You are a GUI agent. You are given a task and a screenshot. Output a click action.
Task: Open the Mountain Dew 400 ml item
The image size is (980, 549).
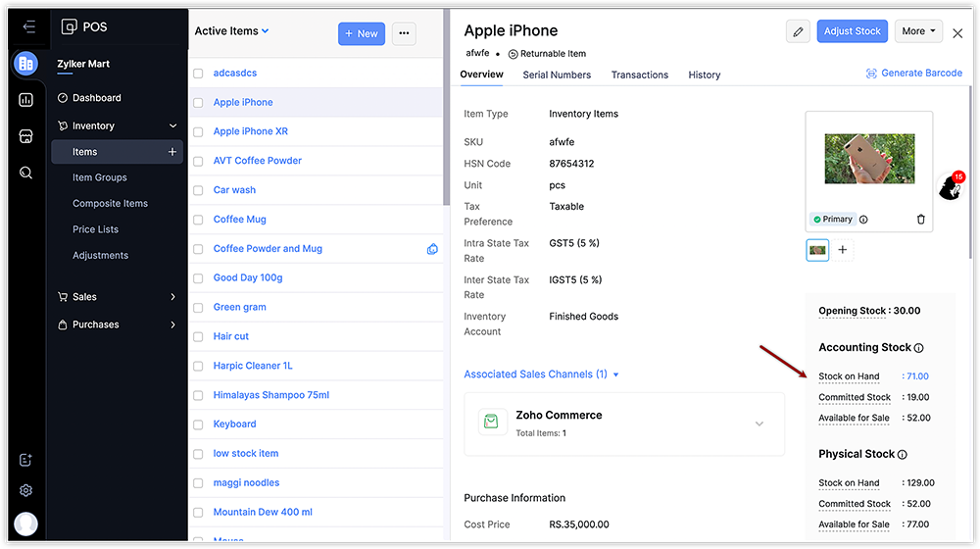coord(263,512)
